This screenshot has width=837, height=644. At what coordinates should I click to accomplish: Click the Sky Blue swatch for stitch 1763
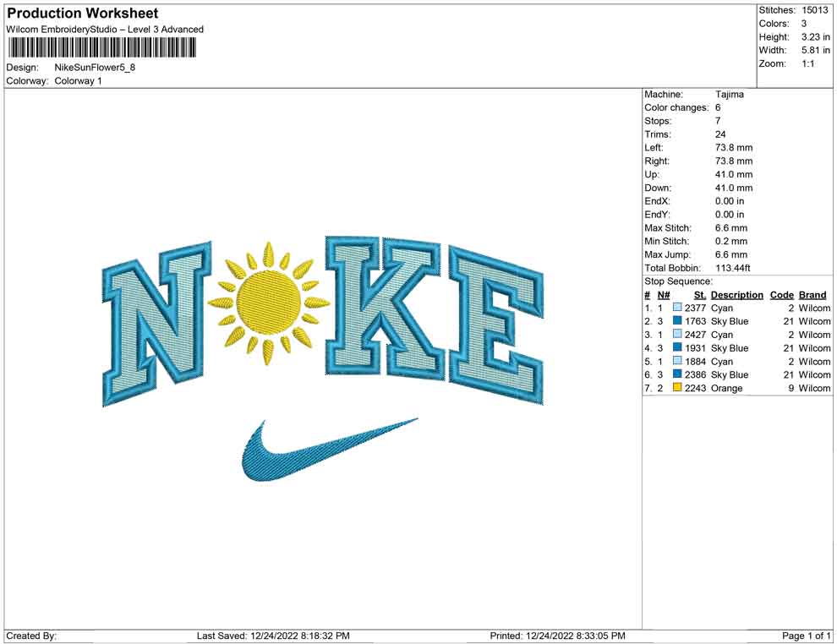click(x=677, y=320)
